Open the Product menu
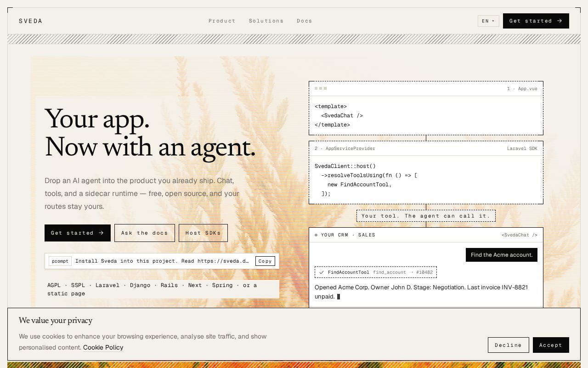Image resolution: width=588 pixels, height=368 pixels. point(222,21)
